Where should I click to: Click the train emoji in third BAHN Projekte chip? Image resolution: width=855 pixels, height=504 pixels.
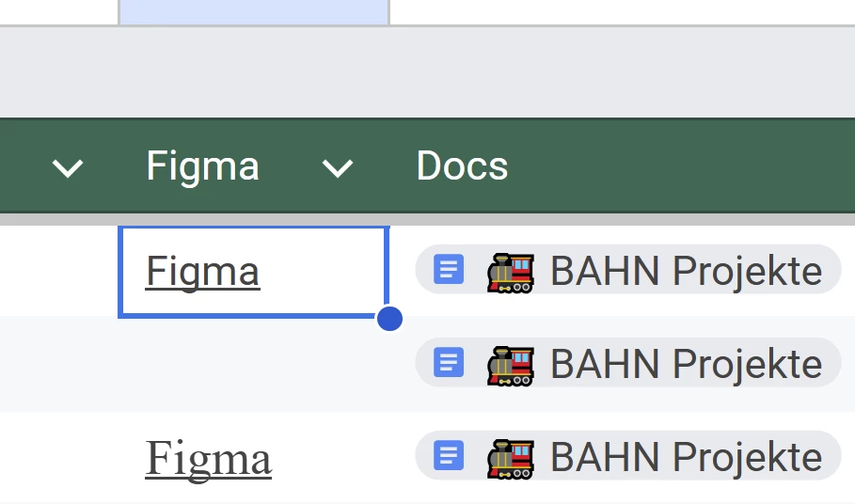coord(511,459)
